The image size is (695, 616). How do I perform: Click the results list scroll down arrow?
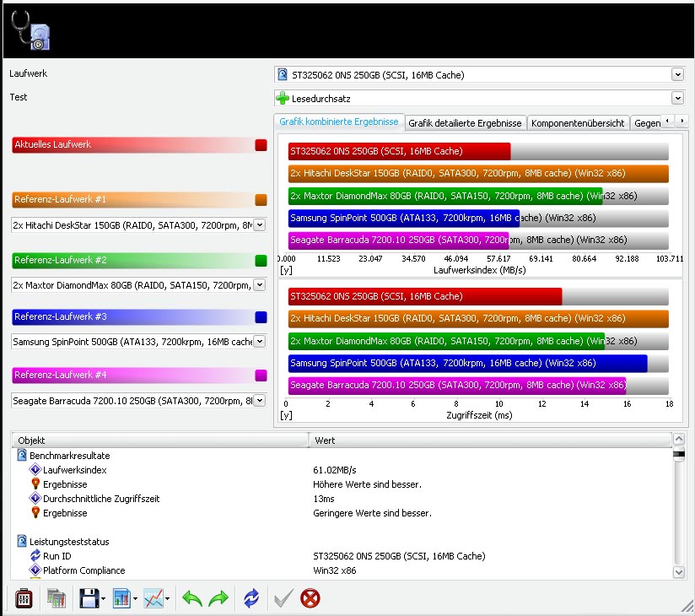click(x=679, y=572)
